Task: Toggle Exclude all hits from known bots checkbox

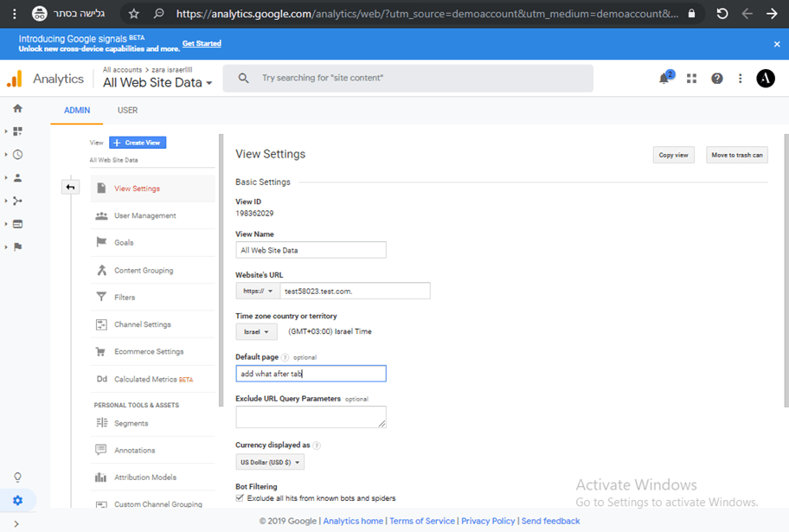Action: 241,498
